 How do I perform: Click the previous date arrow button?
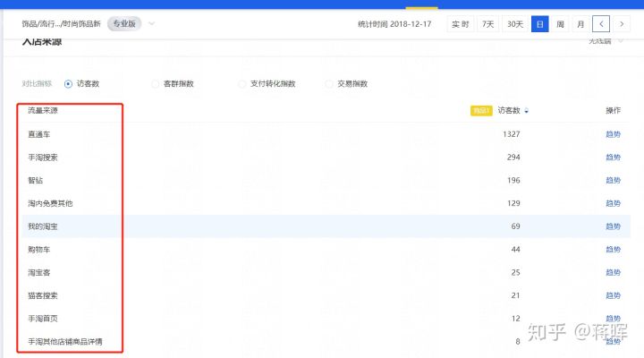tap(603, 24)
